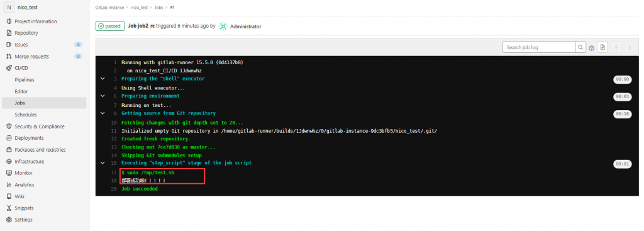Collapse the 'Executing step_script' log section
This screenshot has width=644, height=231.
pyautogui.click(x=103, y=163)
